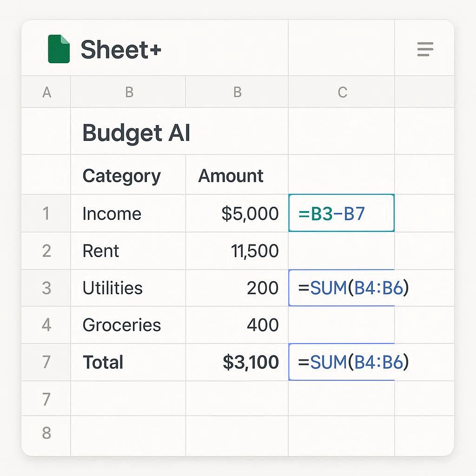This screenshot has height=476, width=476.
Task: Select the highlighted =B3-B7 formula cell
Action: (342, 213)
